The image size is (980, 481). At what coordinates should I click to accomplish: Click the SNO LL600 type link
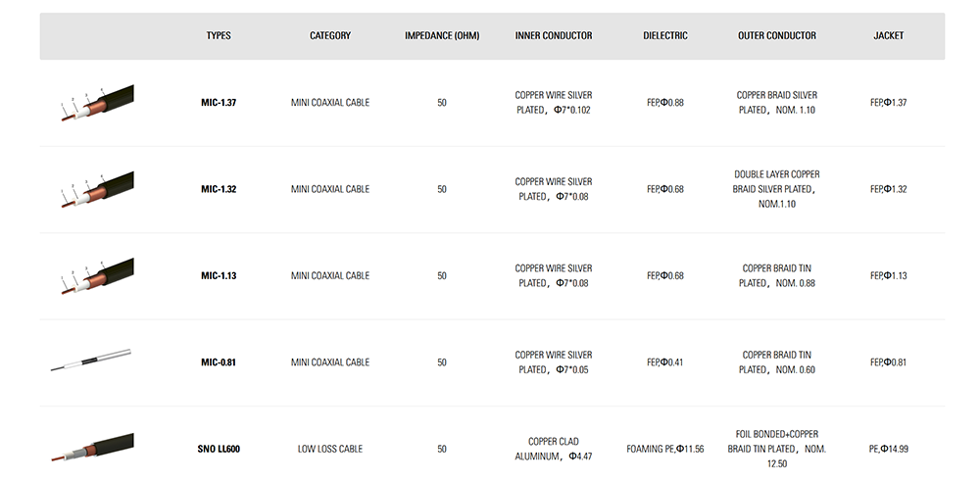[219, 449]
